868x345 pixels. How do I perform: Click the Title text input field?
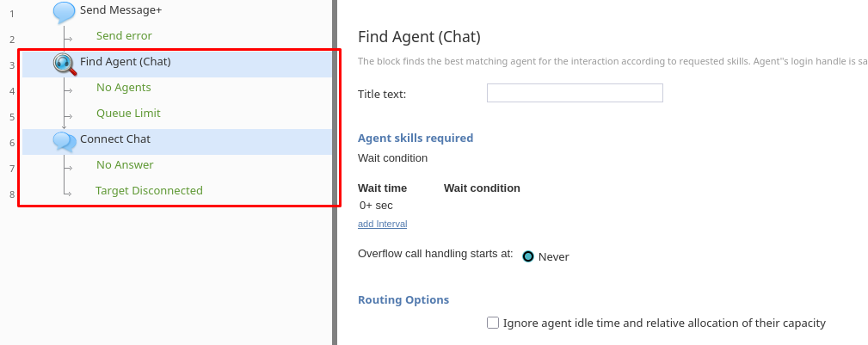575,93
